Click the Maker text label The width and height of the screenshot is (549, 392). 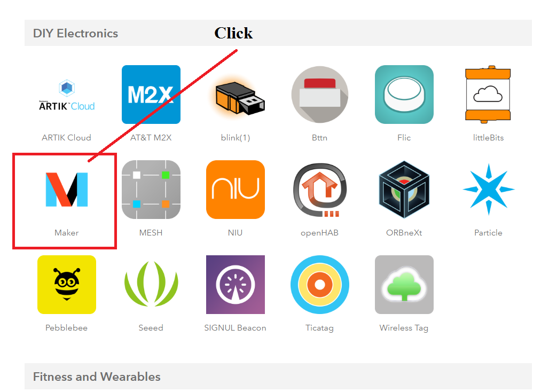pyautogui.click(x=67, y=233)
